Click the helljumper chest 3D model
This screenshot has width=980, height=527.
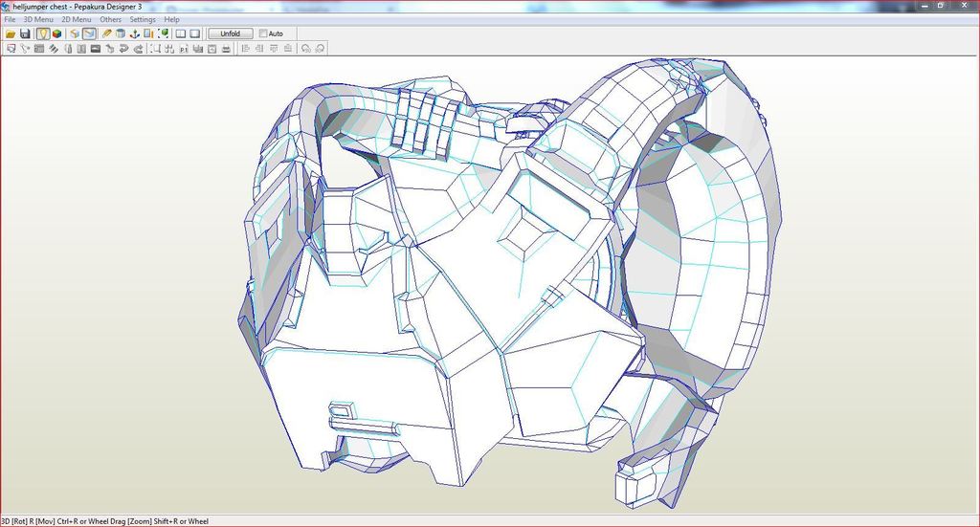point(509,281)
